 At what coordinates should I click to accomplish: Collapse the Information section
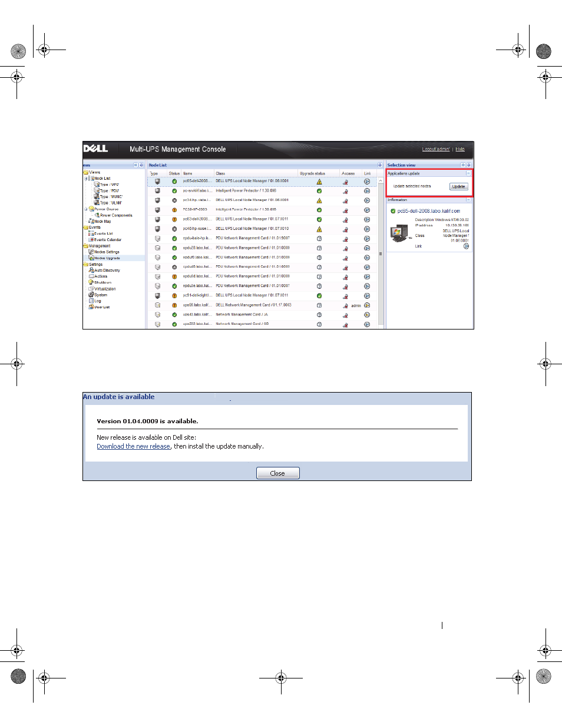468,200
